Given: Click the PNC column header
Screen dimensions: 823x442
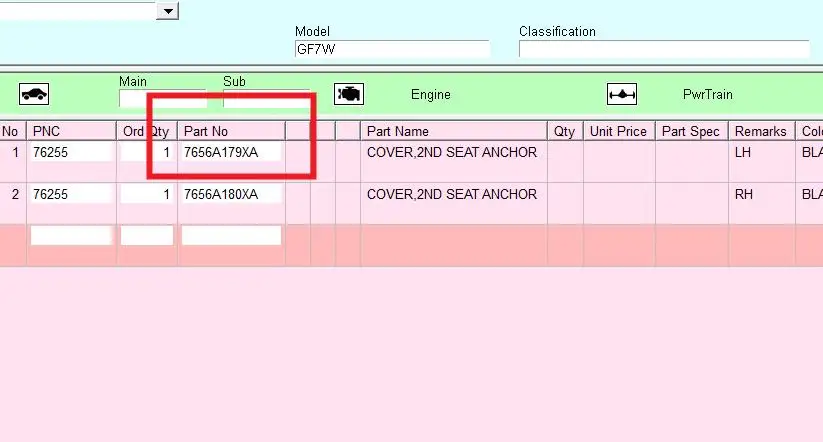Looking at the screenshot, I should [47, 131].
